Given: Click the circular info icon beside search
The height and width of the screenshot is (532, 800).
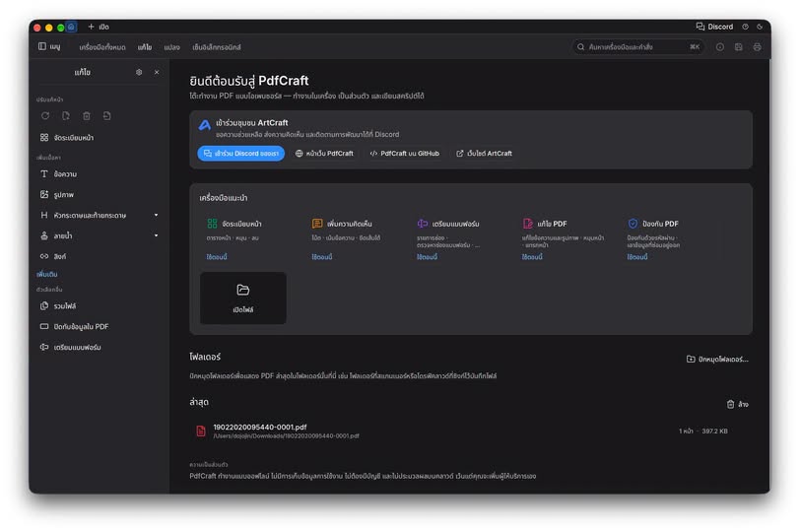Looking at the screenshot, I should click(x=720, y=47).
